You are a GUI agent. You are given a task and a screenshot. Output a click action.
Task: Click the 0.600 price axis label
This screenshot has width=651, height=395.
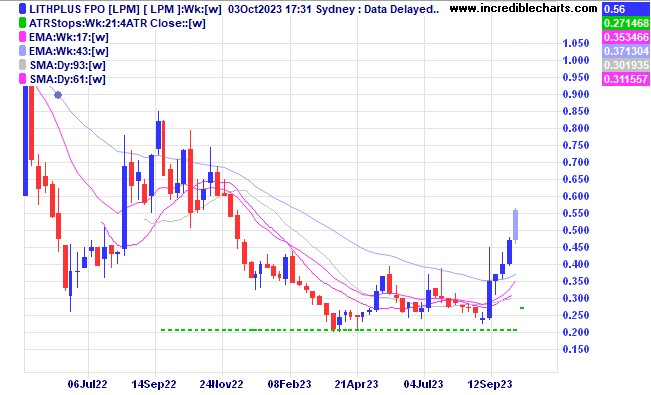tap(576, 196)
